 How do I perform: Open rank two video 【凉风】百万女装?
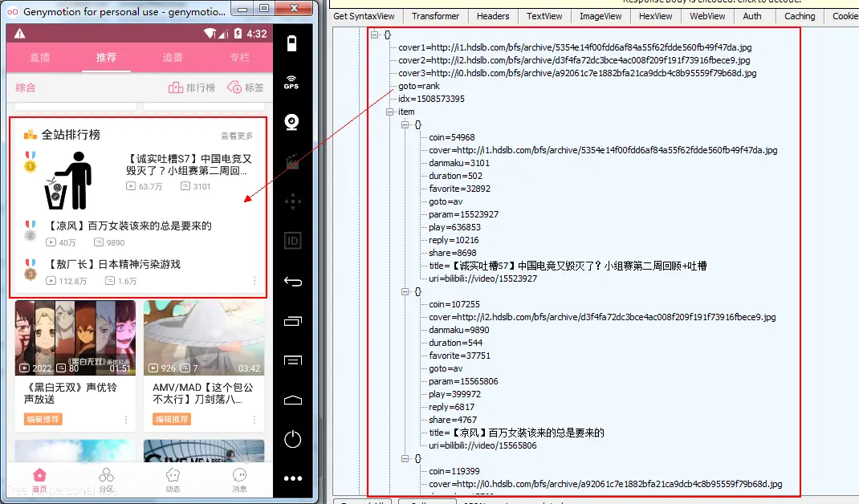point(128,226)
